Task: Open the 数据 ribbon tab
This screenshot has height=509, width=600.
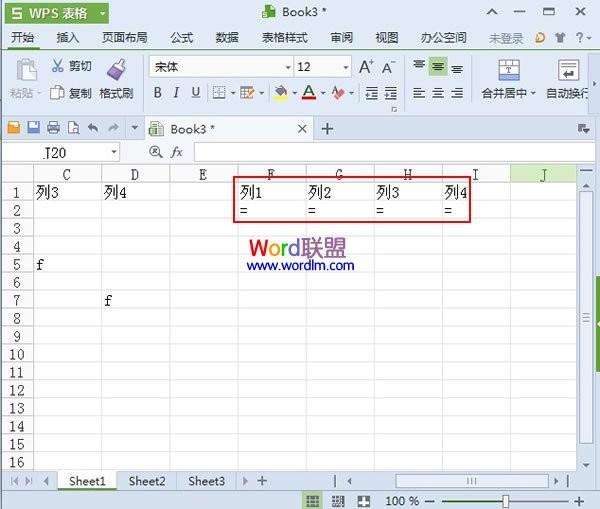Action: pyautogui.click(x=227, y=38)
